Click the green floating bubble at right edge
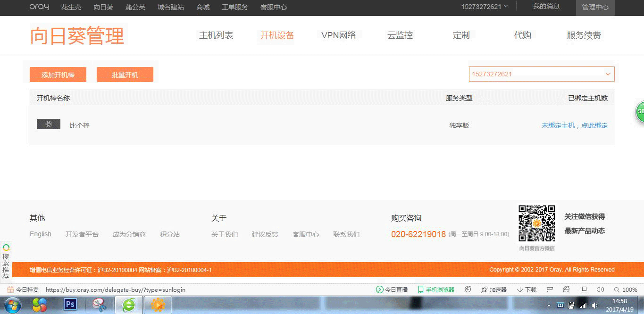Viewport: 644px width, 314px height. 640,112
